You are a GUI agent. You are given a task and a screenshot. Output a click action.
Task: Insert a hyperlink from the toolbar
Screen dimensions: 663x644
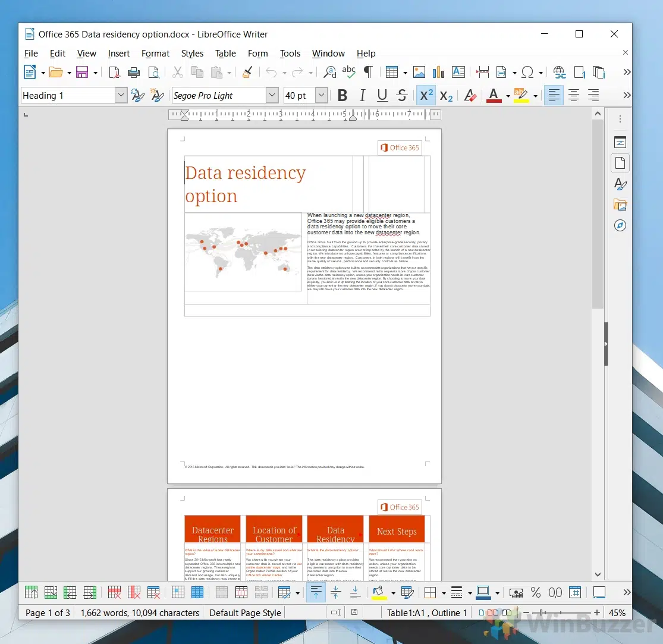(x=560, y=73)
